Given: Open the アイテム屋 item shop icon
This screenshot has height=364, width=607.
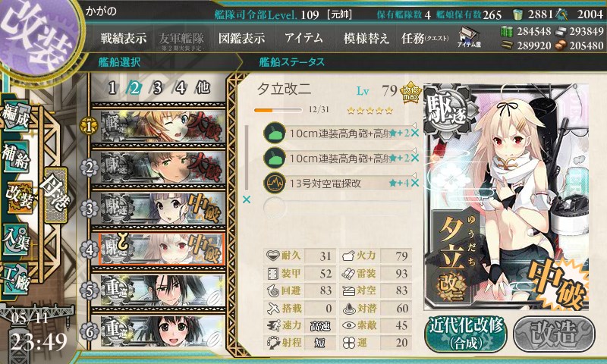Looking at the screenshot, I should 469,37.
